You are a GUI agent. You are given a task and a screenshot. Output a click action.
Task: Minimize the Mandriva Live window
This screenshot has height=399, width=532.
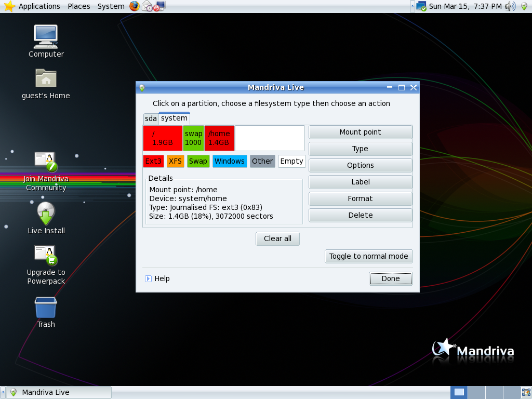tap(390, 87)
